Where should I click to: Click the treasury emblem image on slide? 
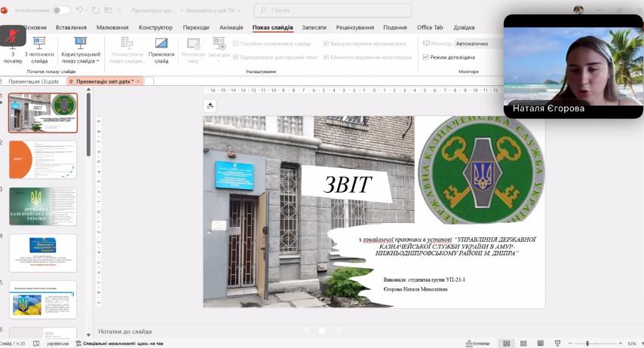[481, 169]
